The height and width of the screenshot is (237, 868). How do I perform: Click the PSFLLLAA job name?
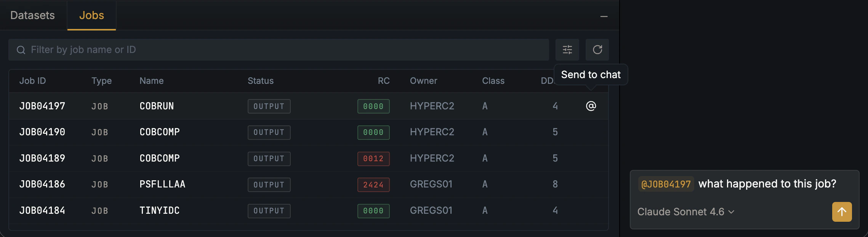162,184
